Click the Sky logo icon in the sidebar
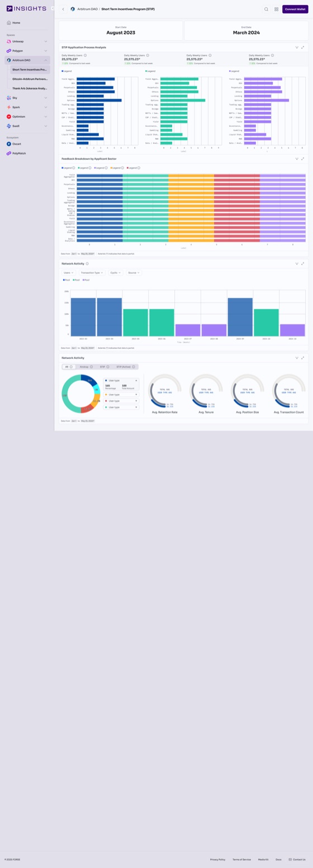 click(9, 98)
